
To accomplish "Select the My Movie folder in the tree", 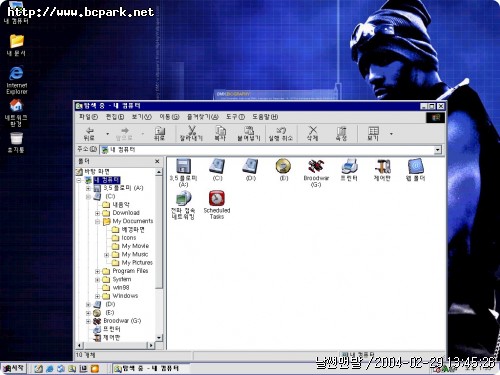I will (x=135, y=246).
